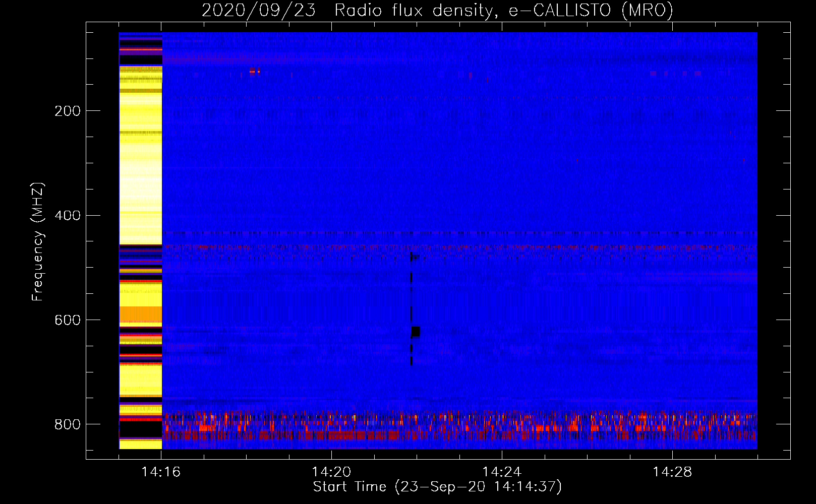Click the 14:16 time tick label

[161, 472]
